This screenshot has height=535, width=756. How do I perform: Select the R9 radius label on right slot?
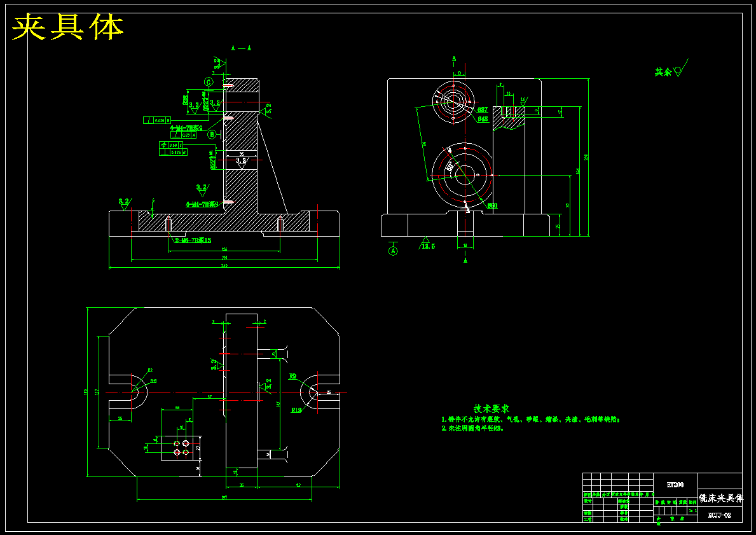coord(292,377)
